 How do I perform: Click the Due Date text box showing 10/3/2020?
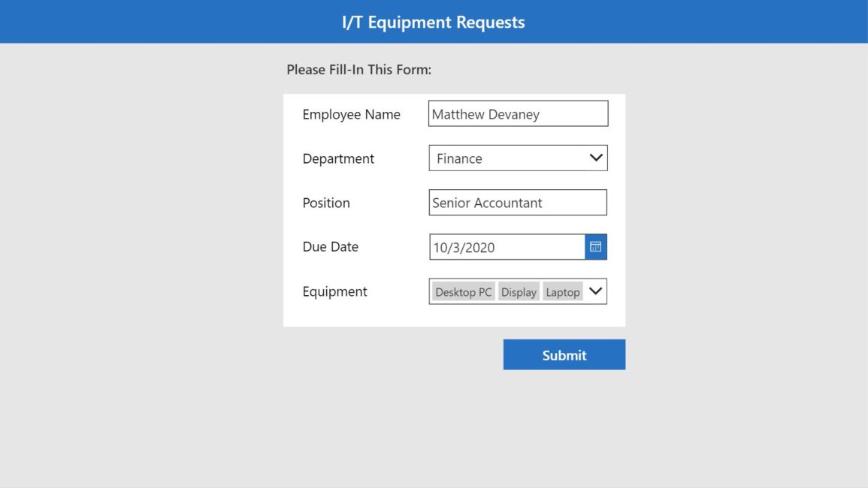point(504,246)
